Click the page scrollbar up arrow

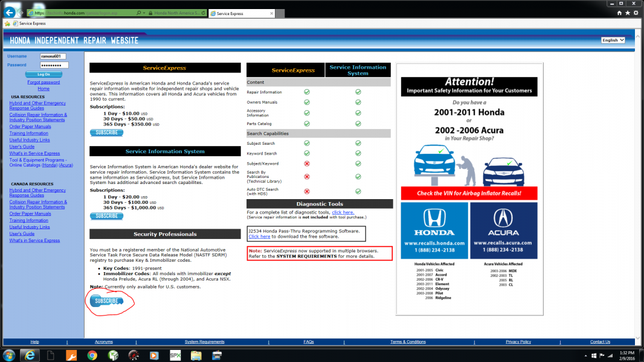(x=638, y=36)
